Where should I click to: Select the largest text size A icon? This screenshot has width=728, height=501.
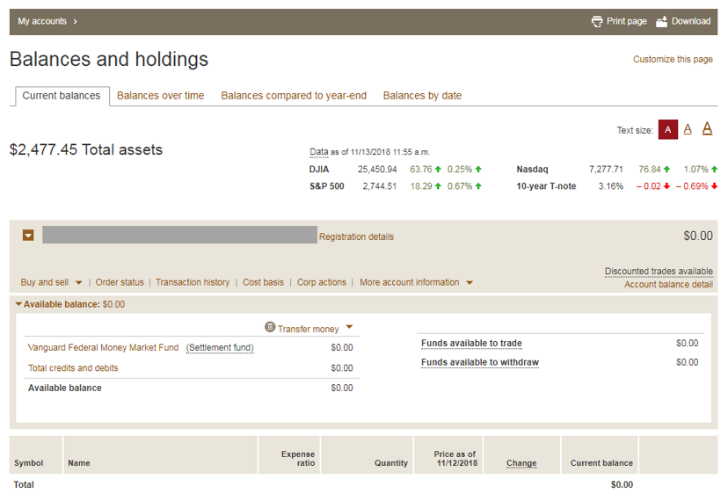pyautogui.click(x=707, y=129)
